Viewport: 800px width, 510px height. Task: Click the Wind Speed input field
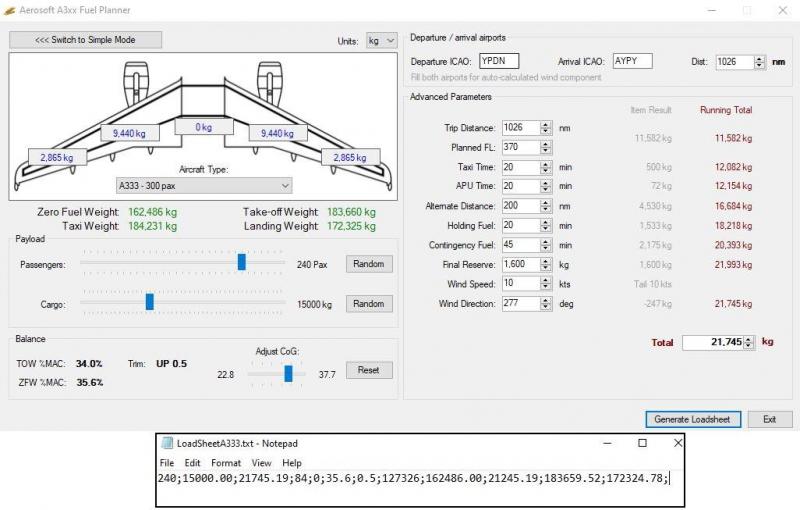[521, 284]
